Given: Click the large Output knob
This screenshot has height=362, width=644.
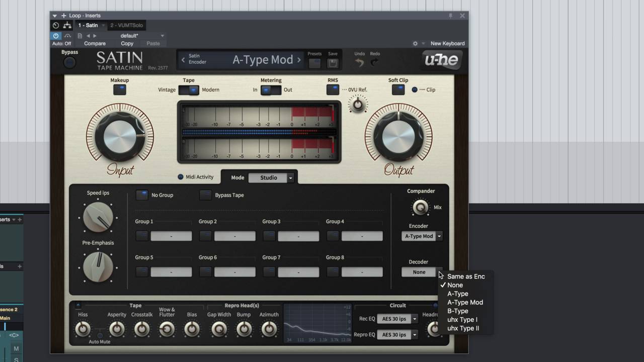Looking at the screenshot, I should [x=398, y=136].
